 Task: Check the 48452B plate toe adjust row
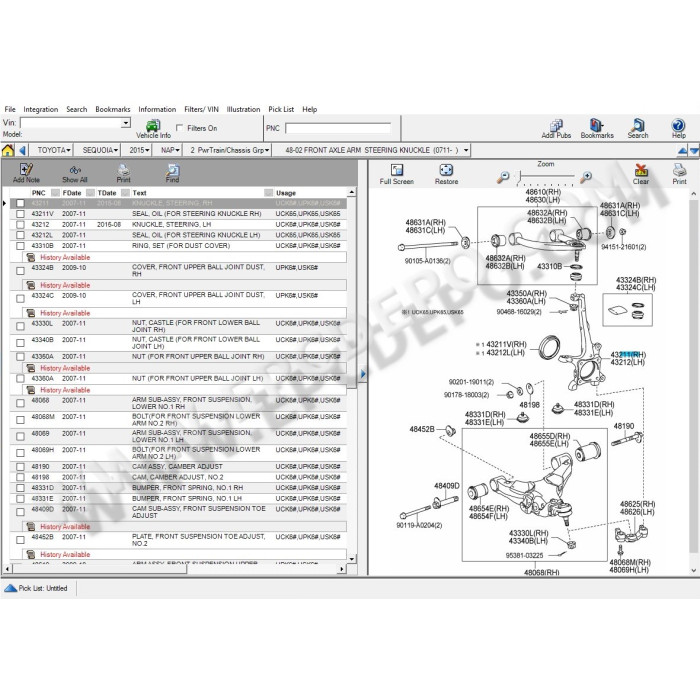(20, 540)
